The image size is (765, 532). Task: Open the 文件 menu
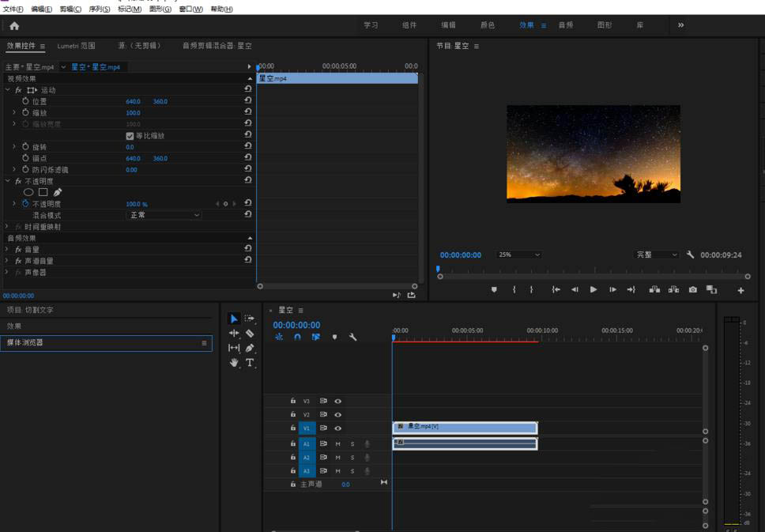(13, 9)
